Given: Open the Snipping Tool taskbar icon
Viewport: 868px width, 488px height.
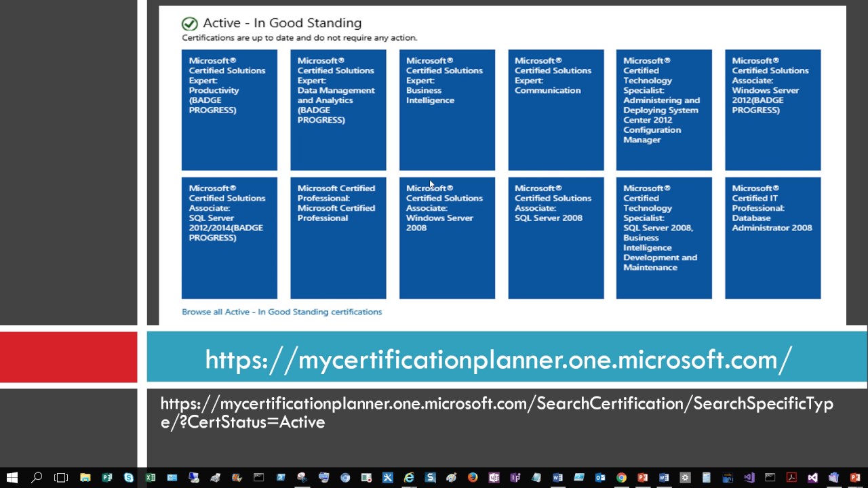Looking at the screenshot, I should (x=302, y=477).
